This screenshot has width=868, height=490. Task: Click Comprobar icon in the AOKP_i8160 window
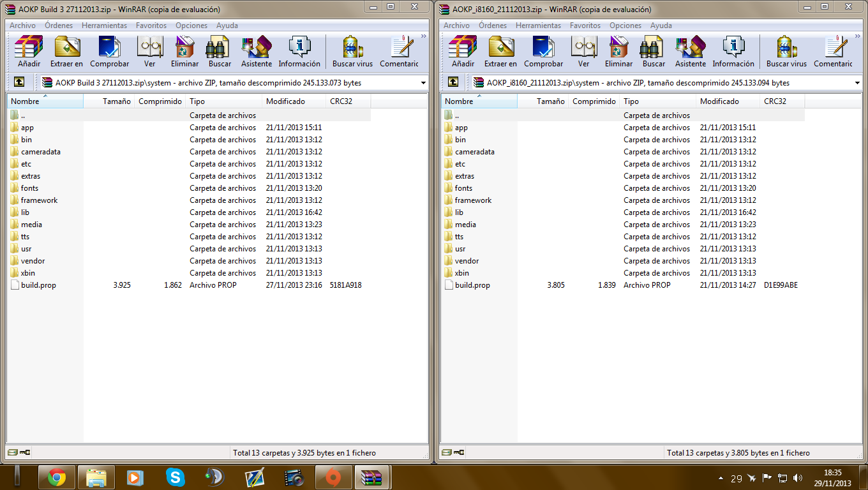point(544,52)
